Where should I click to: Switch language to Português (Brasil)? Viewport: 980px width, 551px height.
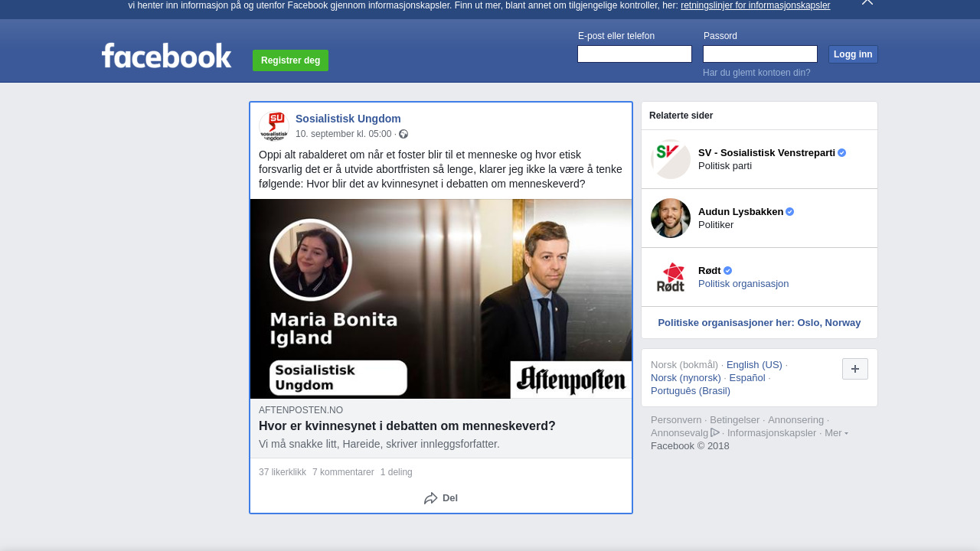[x=691, y=390]
